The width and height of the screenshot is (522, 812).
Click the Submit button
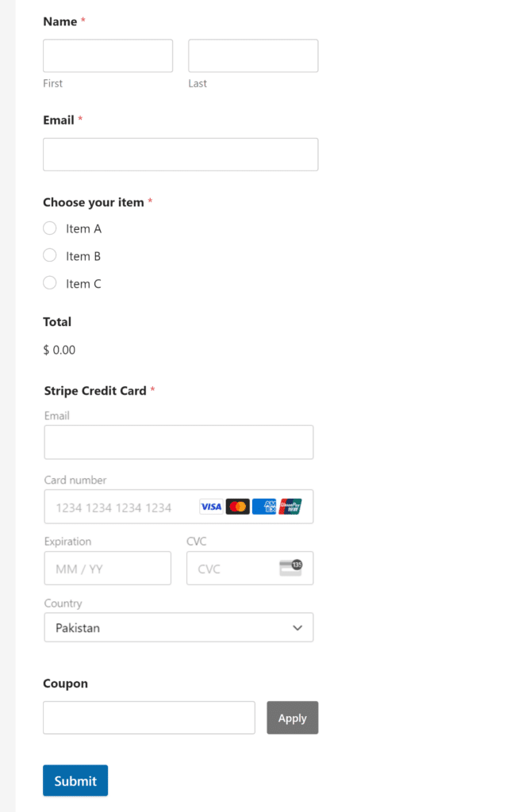click(x=75, y=780)
